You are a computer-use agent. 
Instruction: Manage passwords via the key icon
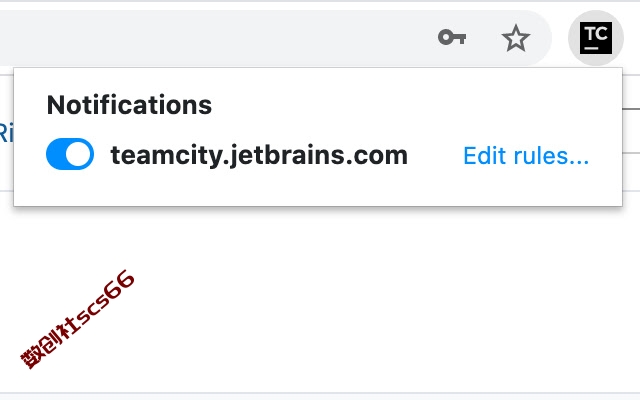[452, 38]
